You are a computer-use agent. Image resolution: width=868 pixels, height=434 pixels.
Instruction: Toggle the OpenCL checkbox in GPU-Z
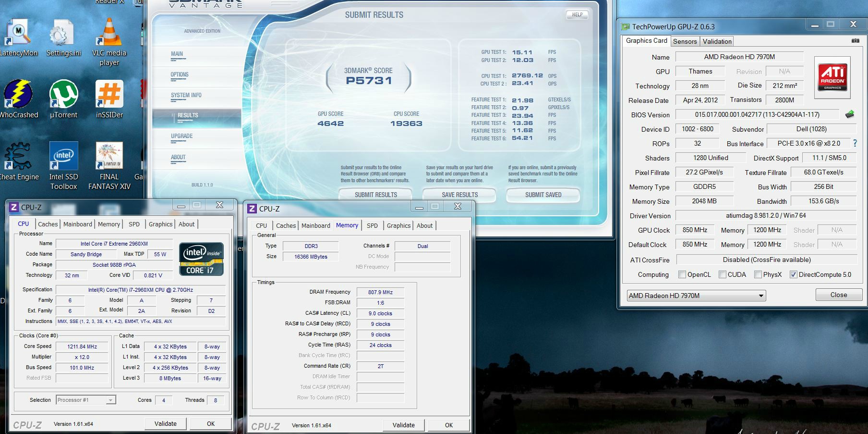(682, 274)
